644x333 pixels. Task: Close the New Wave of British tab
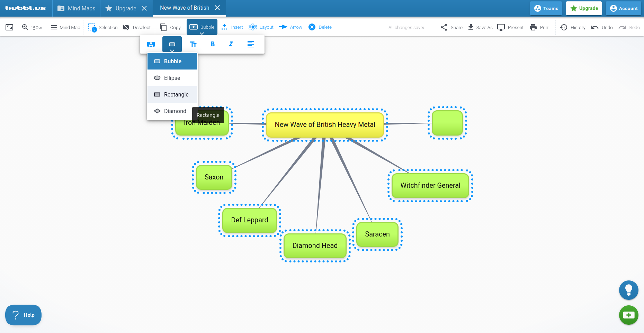click(217, 8)
